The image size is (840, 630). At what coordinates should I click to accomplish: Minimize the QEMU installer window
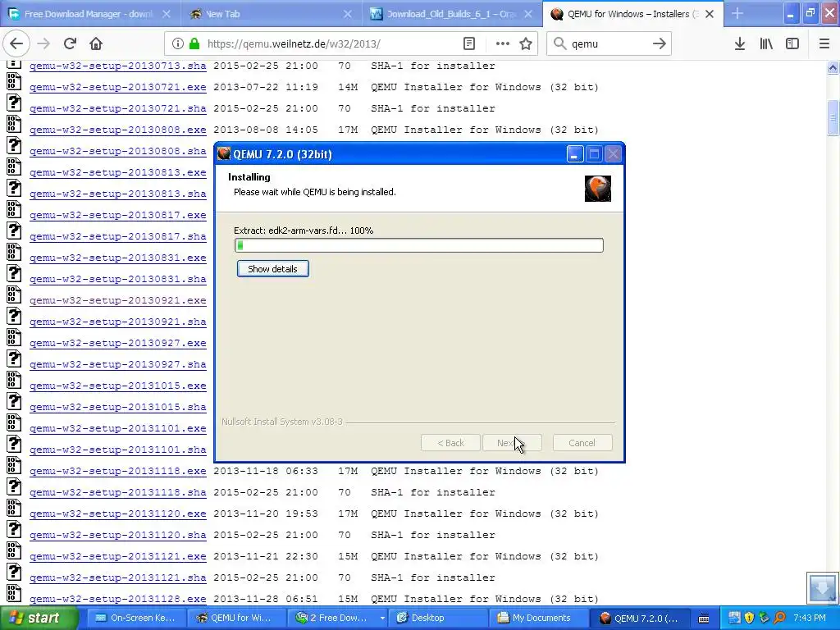[574, 154]
